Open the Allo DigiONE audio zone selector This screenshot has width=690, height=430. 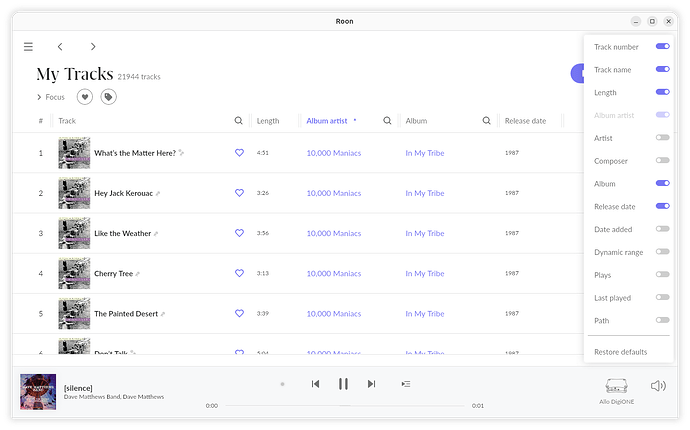pyautogui.click(x=617, y=389)
